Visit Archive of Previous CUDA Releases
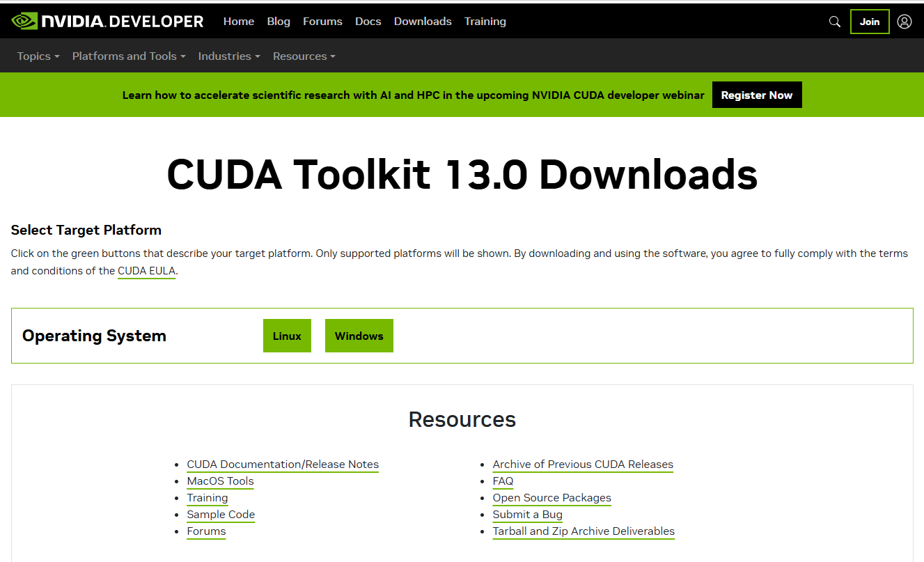This screenshot has width=924, height=562. pos(583,465)
